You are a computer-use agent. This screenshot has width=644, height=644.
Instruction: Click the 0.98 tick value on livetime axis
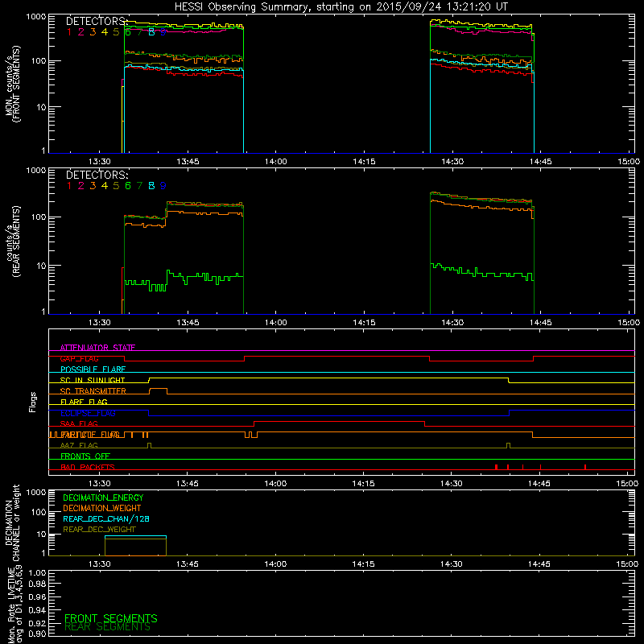(x=35, y=584)
